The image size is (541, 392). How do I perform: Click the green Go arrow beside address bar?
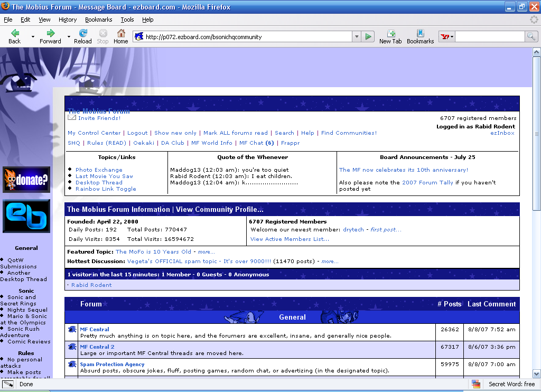tap(368, 37)
